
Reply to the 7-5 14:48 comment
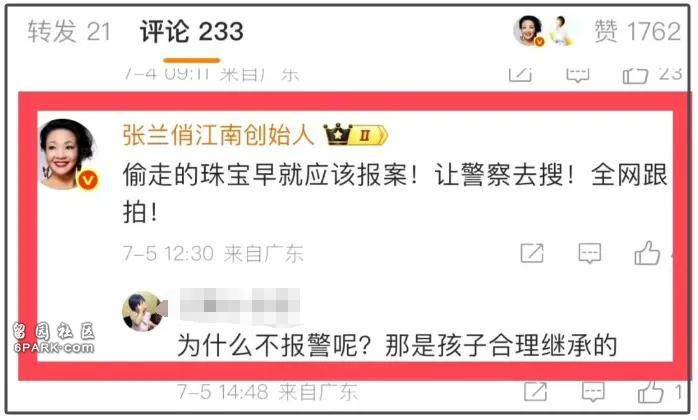pyautogui.click(x=593, y=391)
